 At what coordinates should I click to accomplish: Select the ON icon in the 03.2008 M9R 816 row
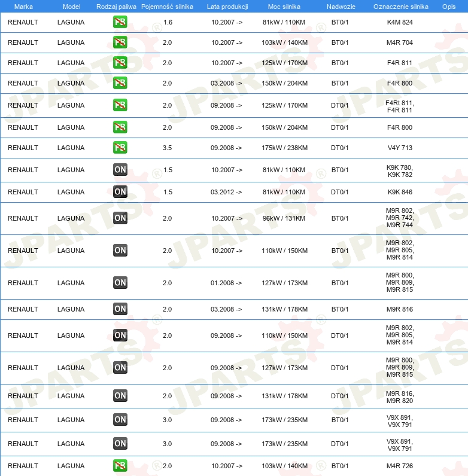[x=120, y=309]
